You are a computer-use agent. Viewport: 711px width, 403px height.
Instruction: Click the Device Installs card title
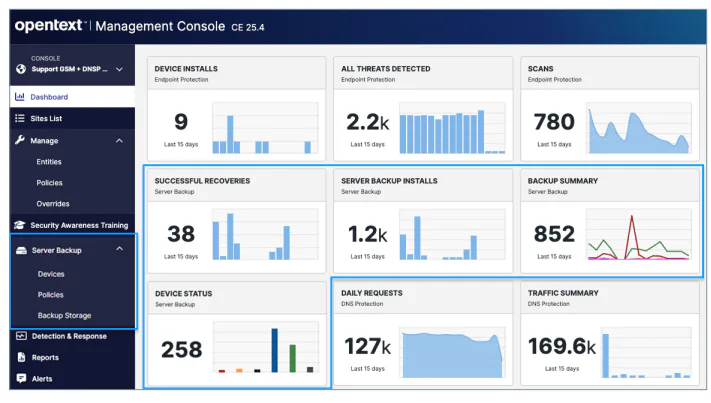[x=186, y=68]
